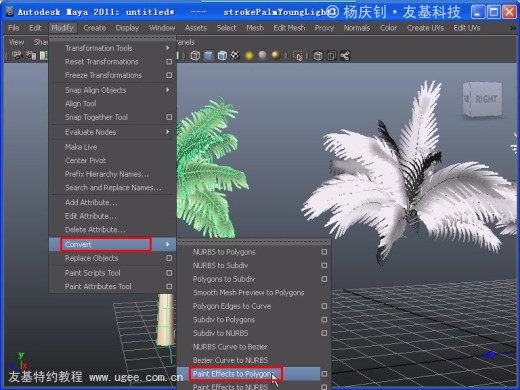Open the Proxy menu
Screen dimensions: 520x390
pyautogui.click(x=324, y=28)
